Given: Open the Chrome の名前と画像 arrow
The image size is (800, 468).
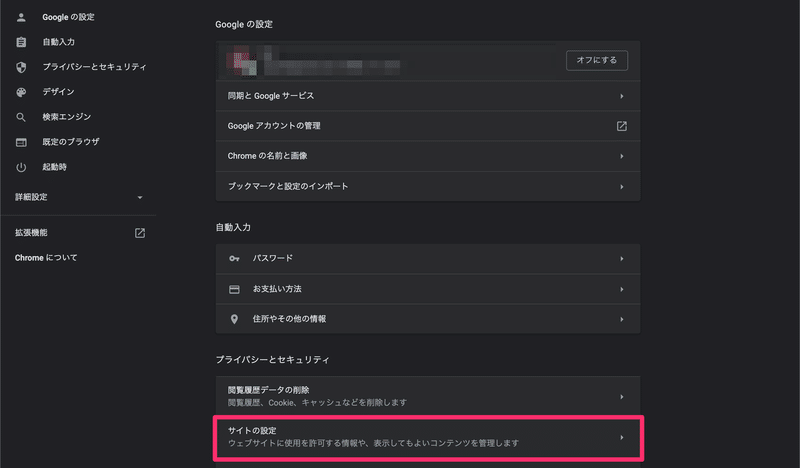Looking at the screenshot, I should [x=621, y=157].
